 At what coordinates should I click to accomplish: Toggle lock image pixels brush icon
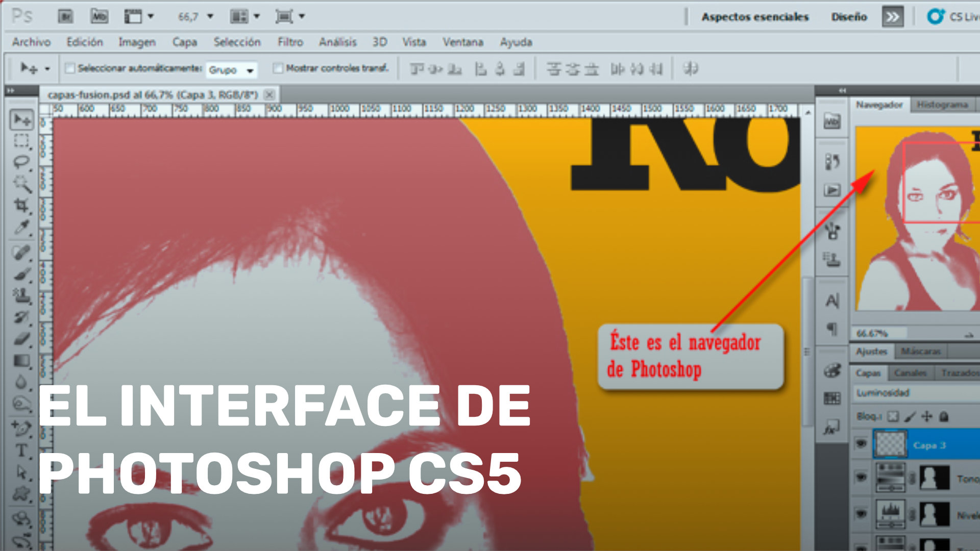coord(910,417)
